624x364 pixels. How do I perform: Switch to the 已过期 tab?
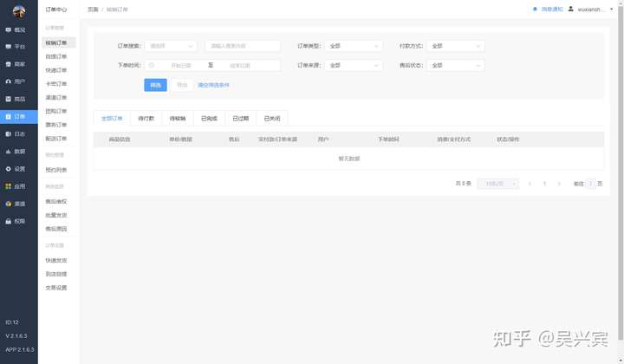pyautogui.click(x=240, y=119)
